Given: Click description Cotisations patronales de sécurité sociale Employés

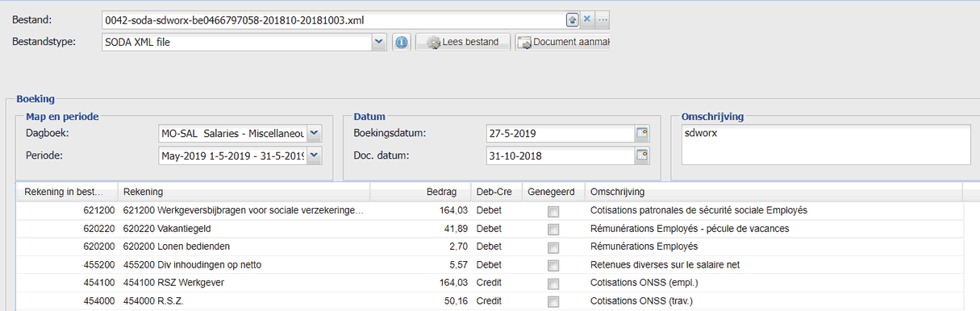Looking at the screenshot, I should [x=699, y=210].
